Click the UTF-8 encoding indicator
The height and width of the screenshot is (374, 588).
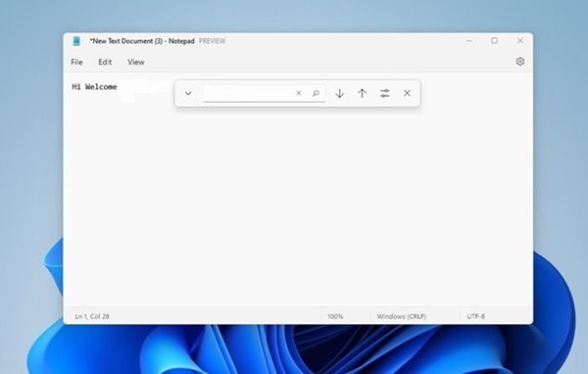pyautogui.click(x=476, y=316)
